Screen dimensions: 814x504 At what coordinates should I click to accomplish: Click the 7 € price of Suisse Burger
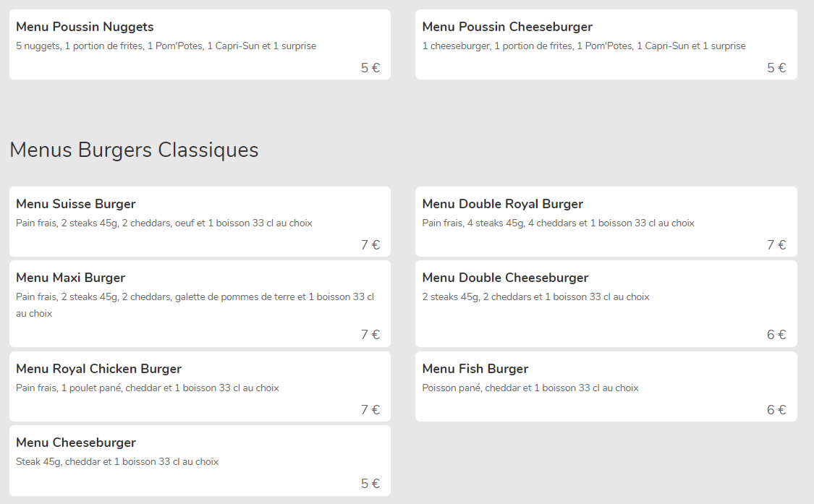tap(370, 245)
